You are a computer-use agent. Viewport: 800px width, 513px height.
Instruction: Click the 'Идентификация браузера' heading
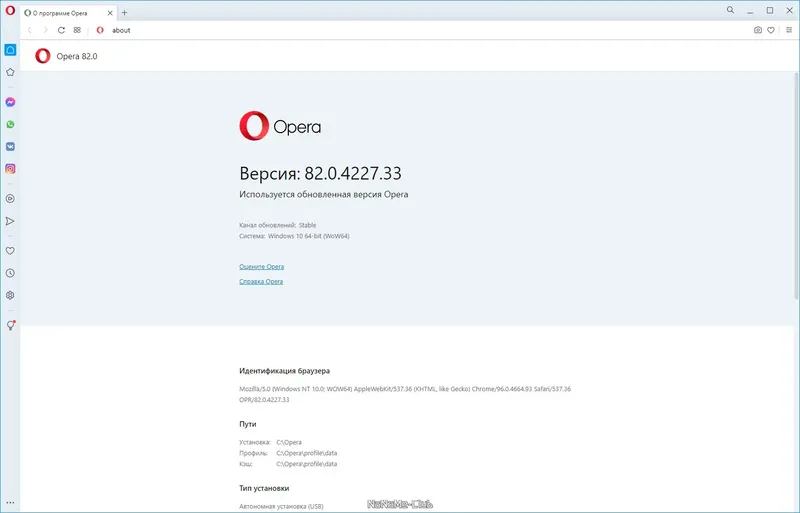tap(285, 371)
